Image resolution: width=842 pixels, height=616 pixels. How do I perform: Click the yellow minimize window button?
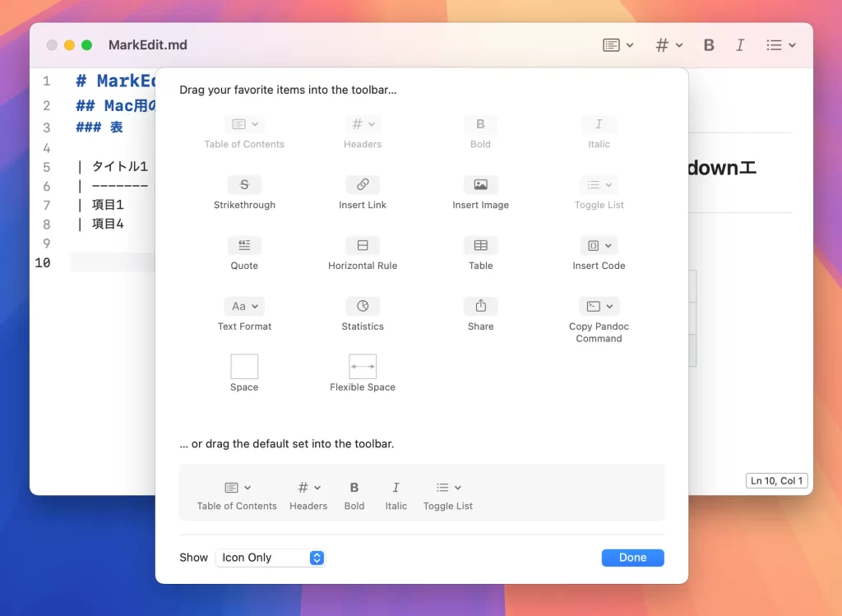tap(69, 45)
